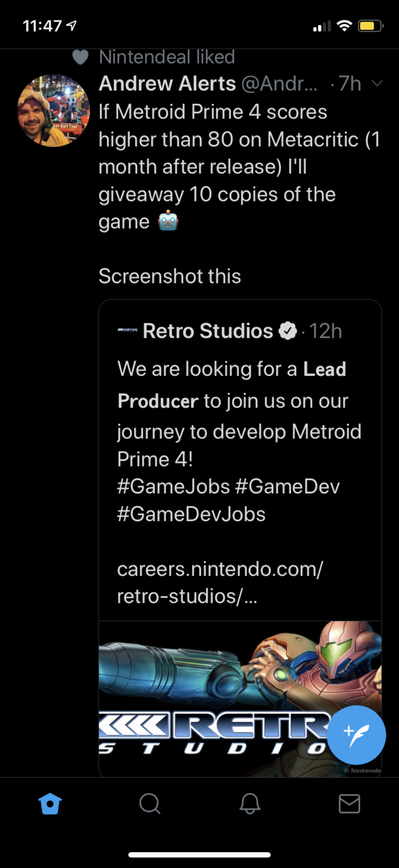
Task: Open the #GameDevJobs hashtag
Action: [x=191, y=514]
